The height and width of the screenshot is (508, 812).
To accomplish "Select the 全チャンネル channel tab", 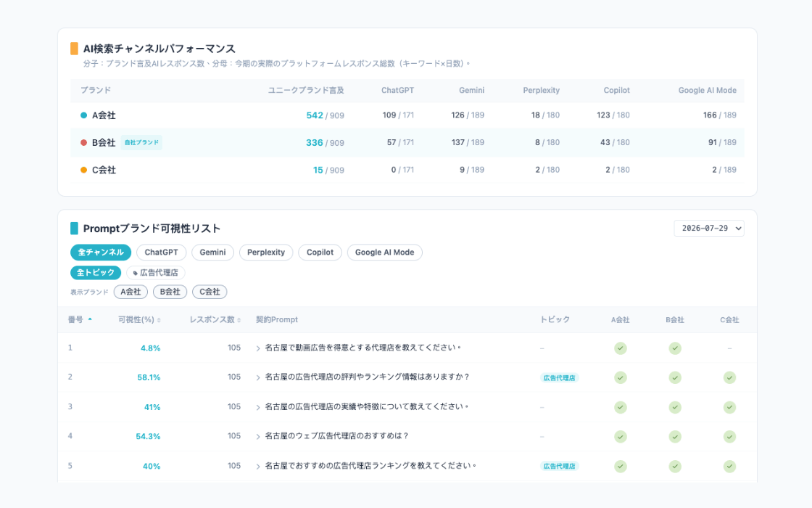I will (101, 253).
